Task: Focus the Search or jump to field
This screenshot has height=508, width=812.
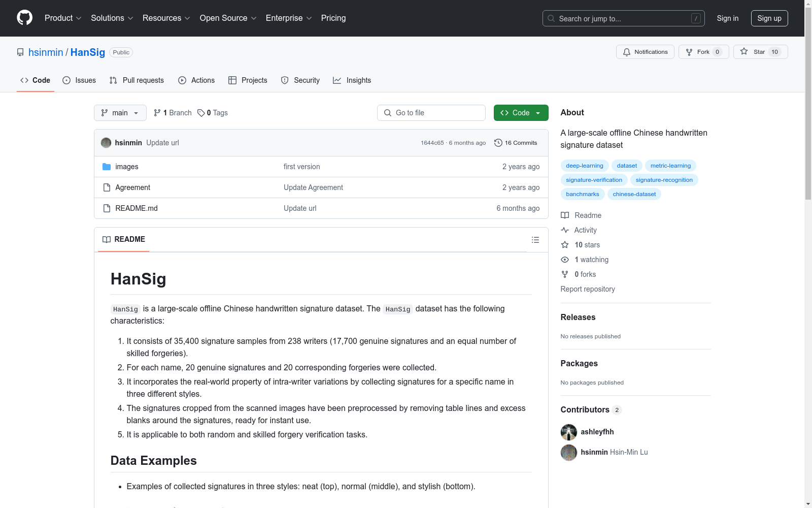Action: (624, 18)
